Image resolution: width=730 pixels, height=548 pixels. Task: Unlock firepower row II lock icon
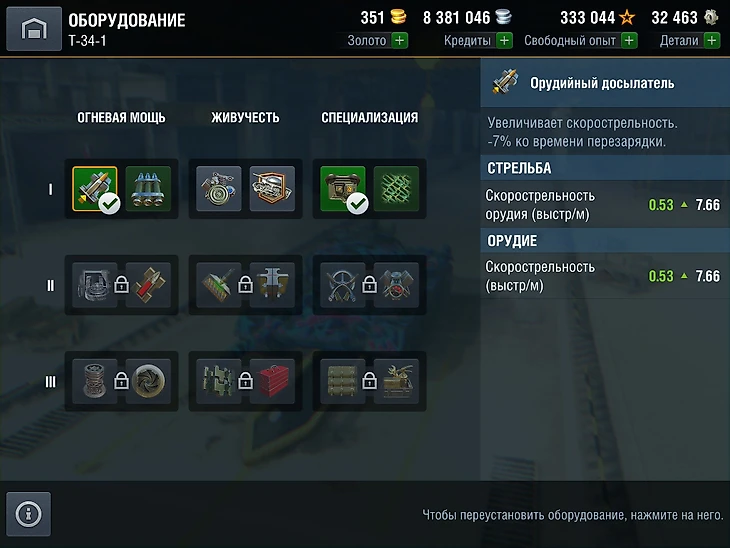pos(122,284)
